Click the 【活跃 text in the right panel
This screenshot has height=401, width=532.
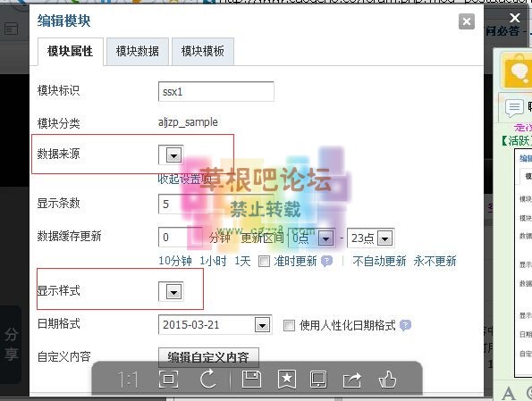point(516,140)
